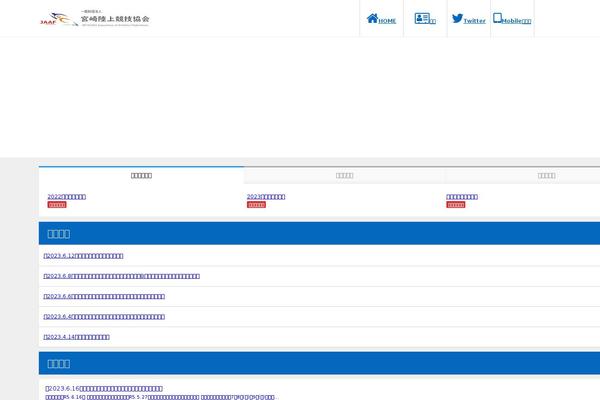Open the 2023.6.6 news entry
This screenshot has width=600, height=400.
pos(104,296)
